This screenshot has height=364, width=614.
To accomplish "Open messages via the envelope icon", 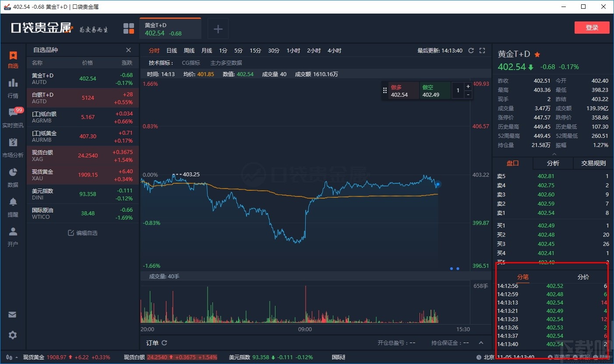I will point(13,314).
